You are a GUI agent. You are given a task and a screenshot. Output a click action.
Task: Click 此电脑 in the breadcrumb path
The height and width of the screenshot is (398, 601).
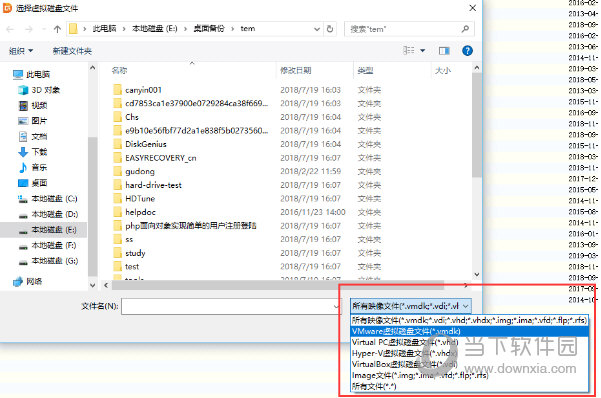104,29
